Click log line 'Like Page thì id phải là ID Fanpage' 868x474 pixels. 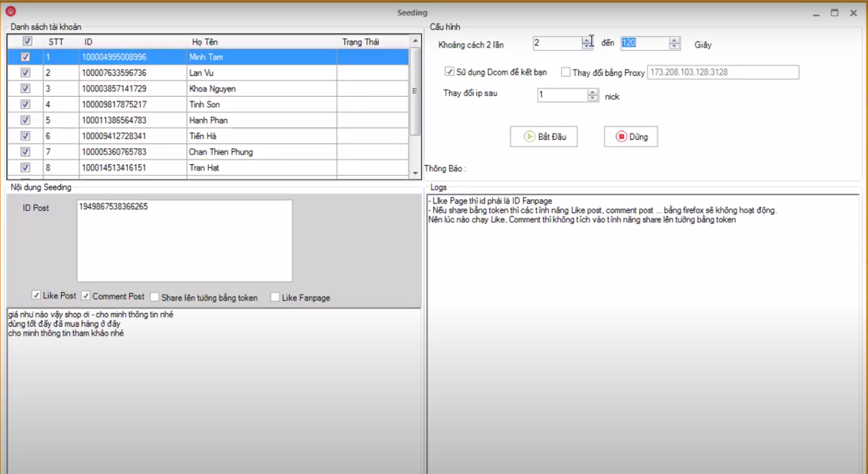coord(492,201)
